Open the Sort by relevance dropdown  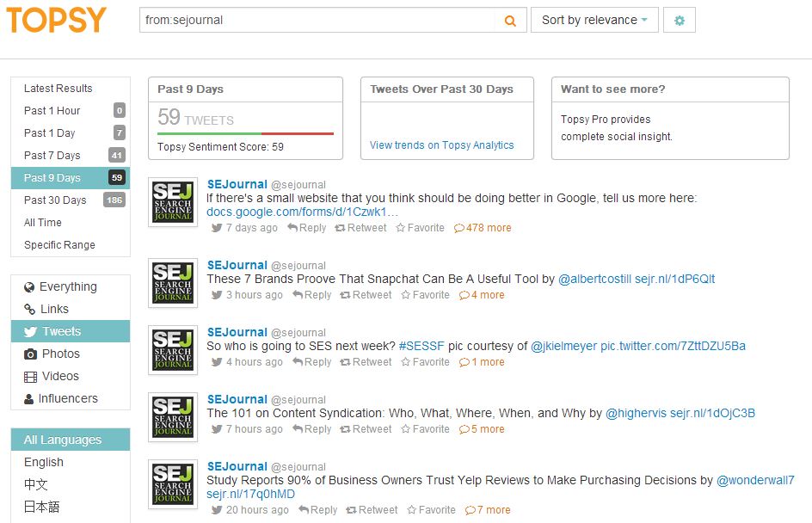click(x=594, y=20)
